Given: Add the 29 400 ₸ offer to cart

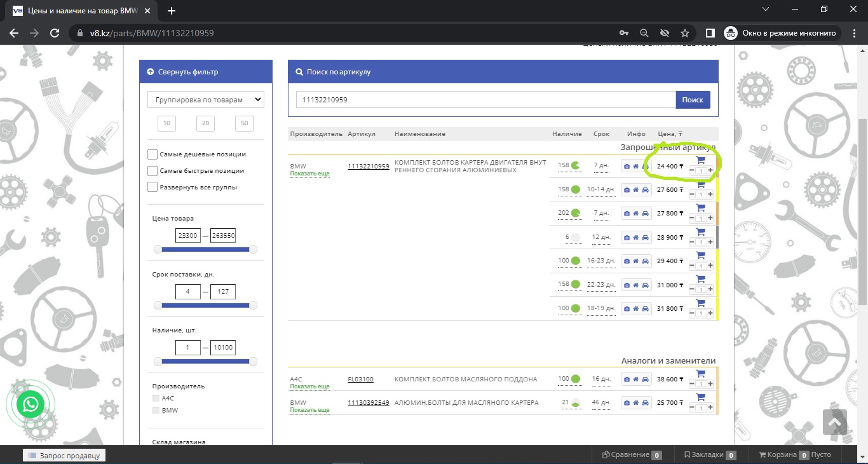Looking at the screenshot, I should 700,256.
